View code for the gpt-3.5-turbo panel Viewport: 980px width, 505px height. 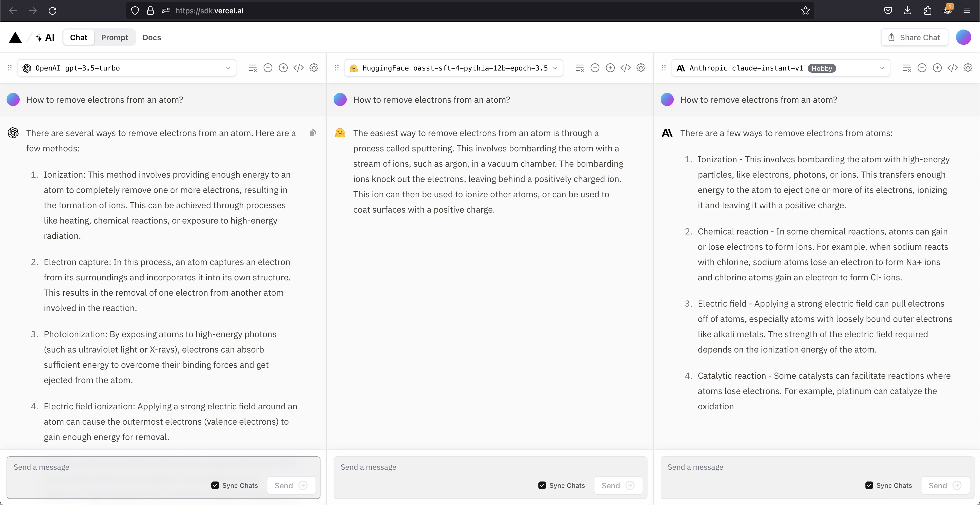pyautogui.click(x=298, y=68)
